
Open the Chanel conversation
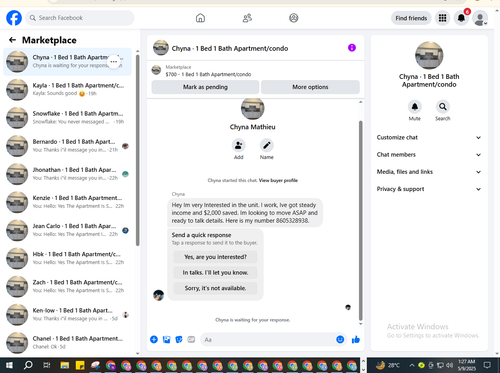pos(67,343)
